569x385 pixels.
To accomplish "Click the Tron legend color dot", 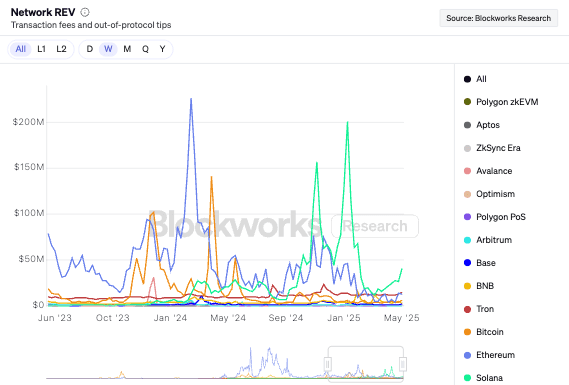I will [x=467, y=309].
